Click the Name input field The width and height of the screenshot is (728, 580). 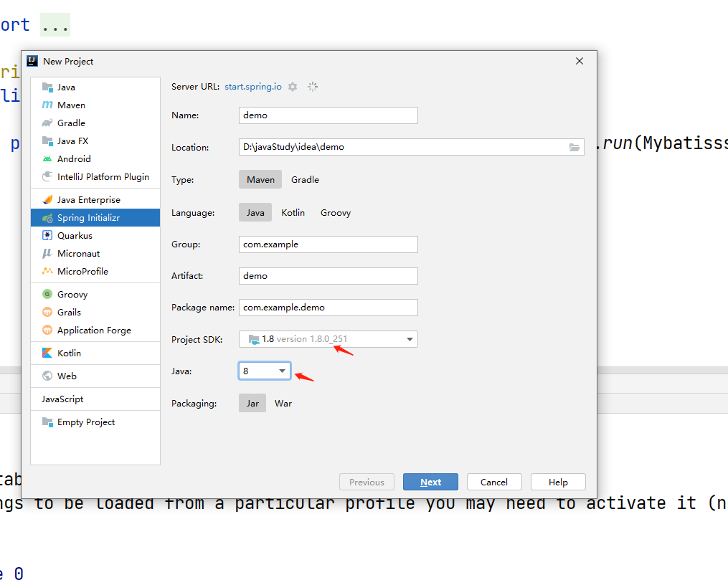[328, 115]
